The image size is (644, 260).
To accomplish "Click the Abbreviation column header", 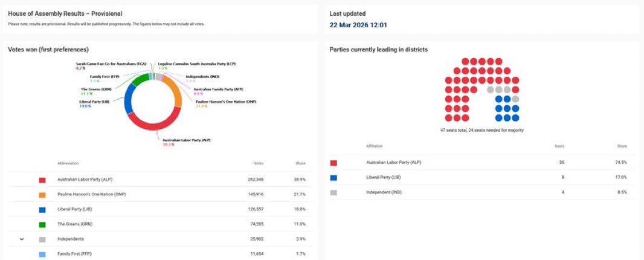I will 68,163.
